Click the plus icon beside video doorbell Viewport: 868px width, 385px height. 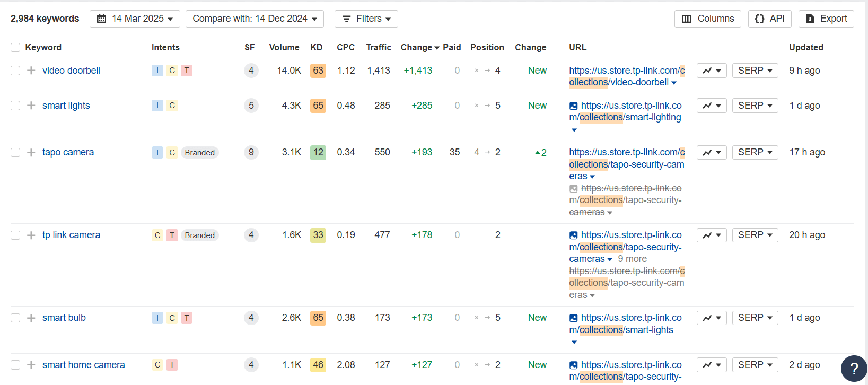point(31,71)
